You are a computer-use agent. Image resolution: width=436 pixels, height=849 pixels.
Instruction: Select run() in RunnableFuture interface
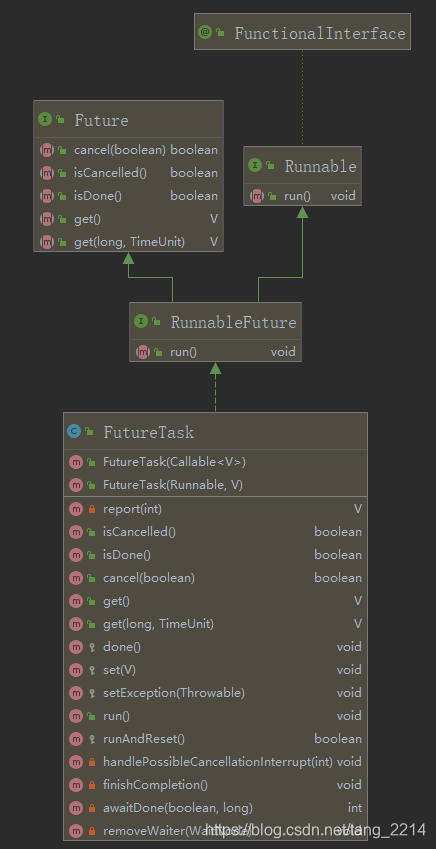coord(216,352)
